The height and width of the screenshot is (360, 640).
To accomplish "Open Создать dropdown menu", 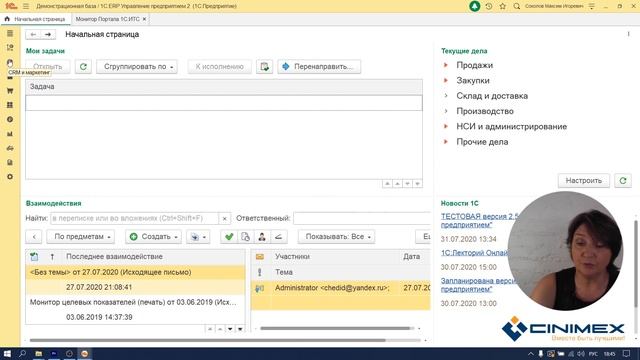I will (x=153, y=237).
